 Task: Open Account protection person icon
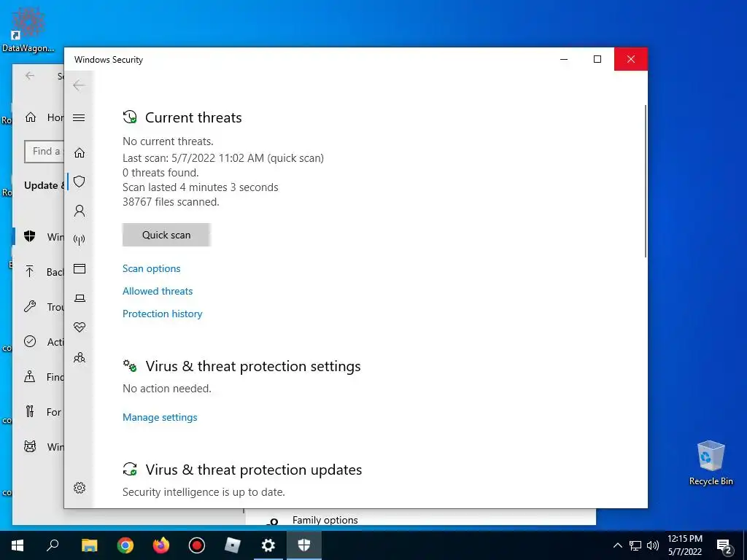[80, 211]
